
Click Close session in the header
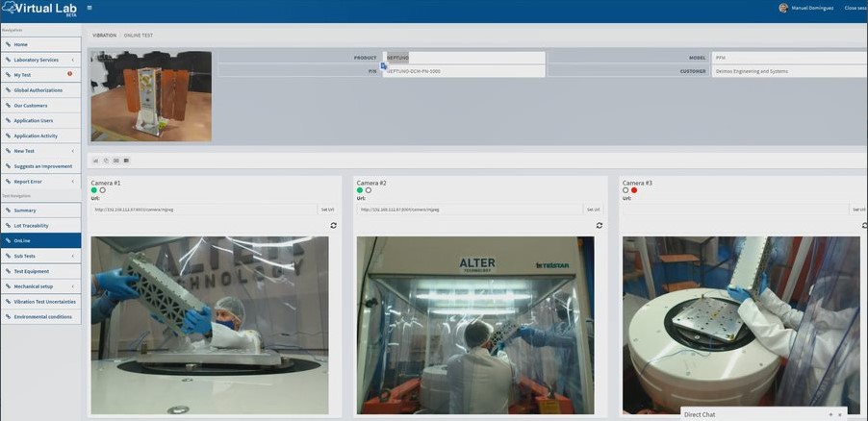point(855,8)
